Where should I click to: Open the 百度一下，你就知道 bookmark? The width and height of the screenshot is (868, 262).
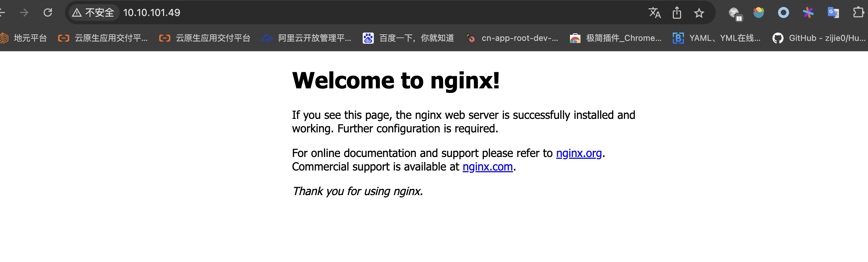click(x=408, y=38)
